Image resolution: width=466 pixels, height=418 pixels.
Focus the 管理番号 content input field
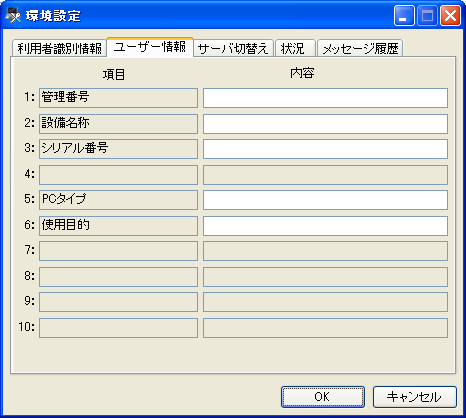[x=325, y=98]
